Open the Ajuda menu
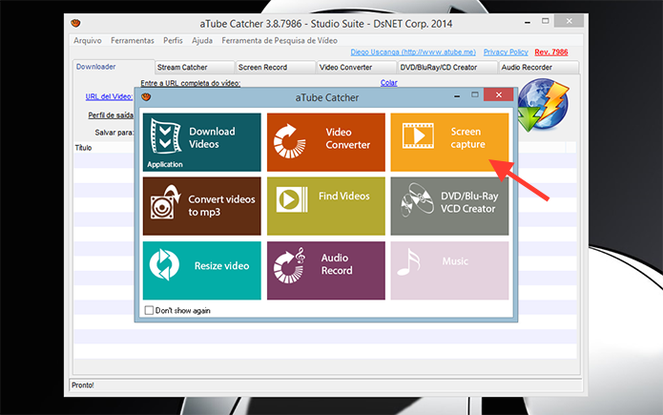This screenshot has height=415, width=663. 202,41
